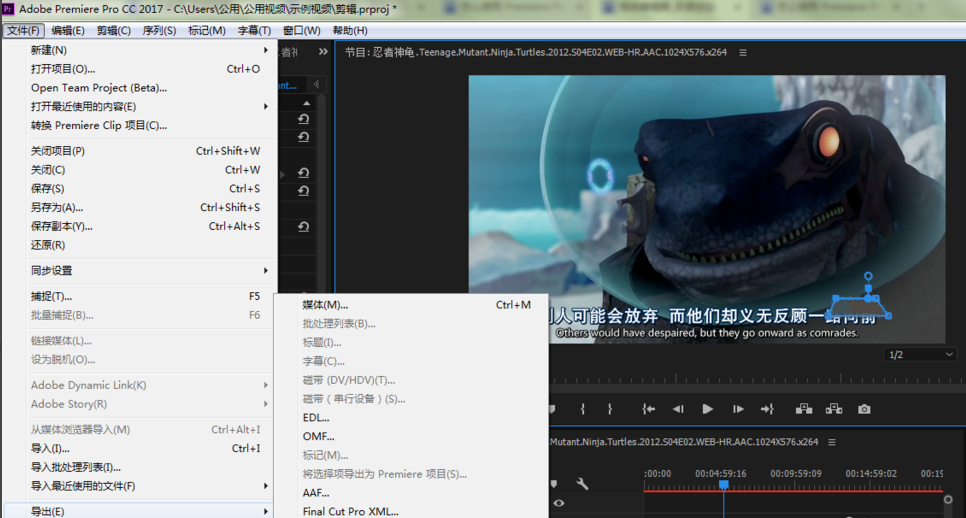The image size is (966, 518).
Task: Click the Extract button in Program Monitor
Action: click(x=833, y=409)
